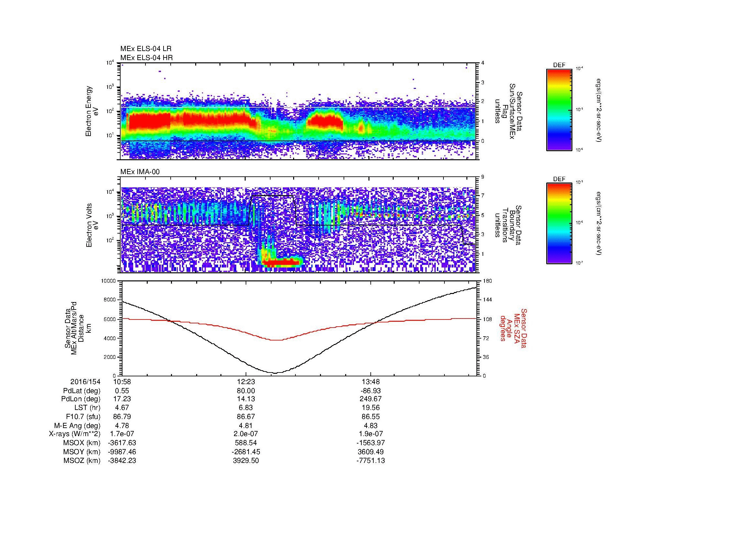Click the 'F10.7 (sfu)' row label
Screen dimensions: 756x534
click(x=83, y=416)
